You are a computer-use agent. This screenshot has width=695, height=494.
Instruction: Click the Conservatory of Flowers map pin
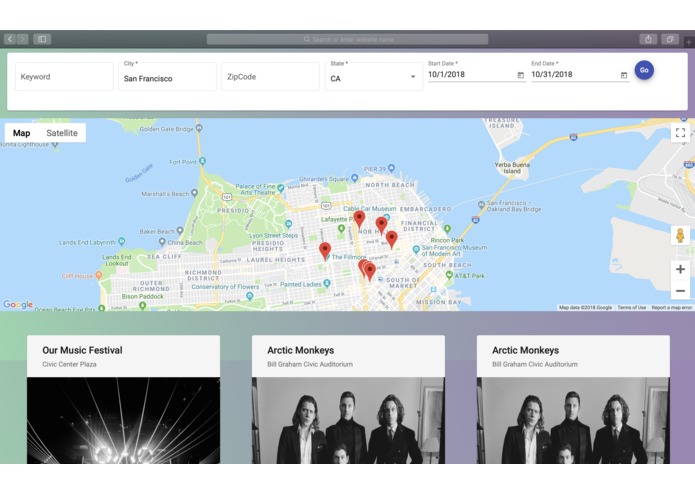pyautogui.click(x=250, y=296)
